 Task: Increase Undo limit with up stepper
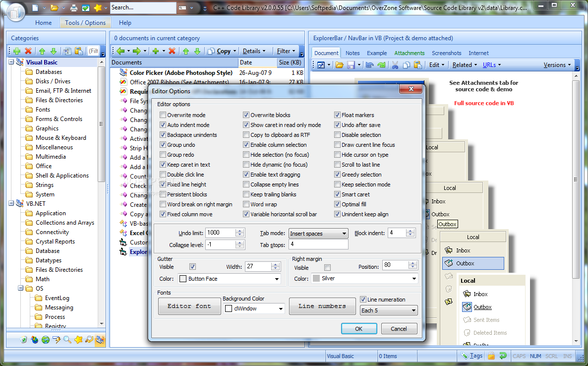click(240, 231)
